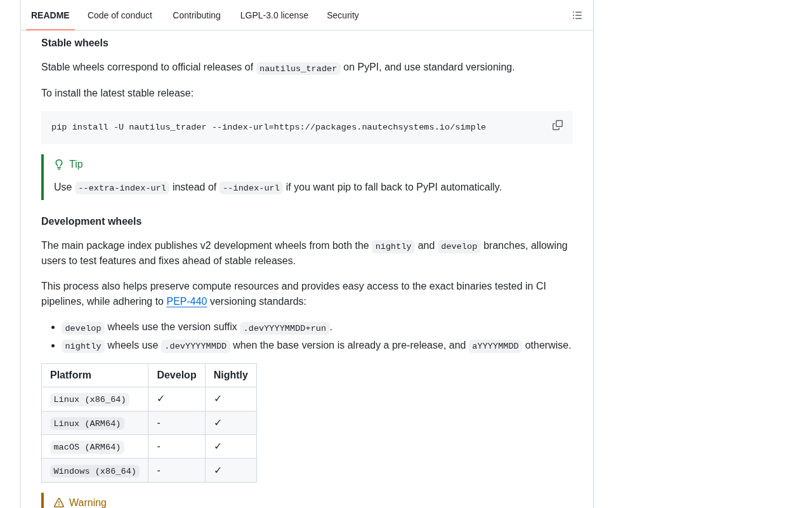812x508 pixels.
Task: Click the Develop dash for Linux (ARM64)
Action: (159, 424)
